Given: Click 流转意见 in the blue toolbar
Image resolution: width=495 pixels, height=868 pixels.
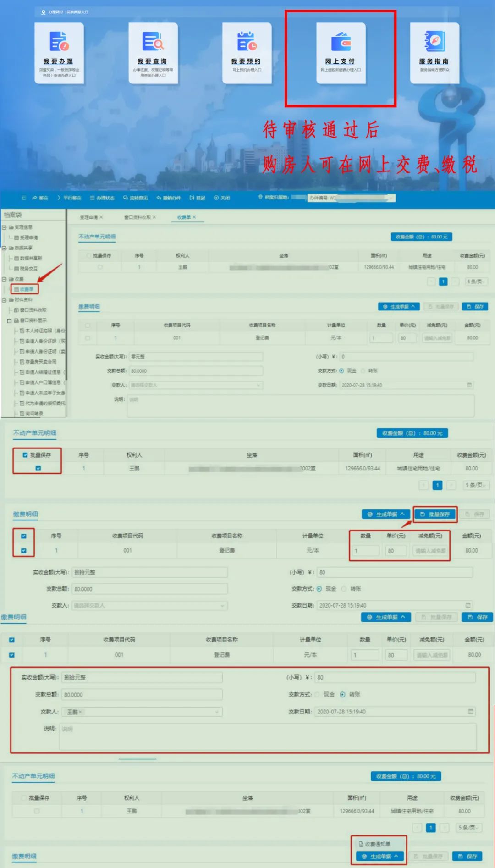Looking at the screenshot, I should click(135, 198).
